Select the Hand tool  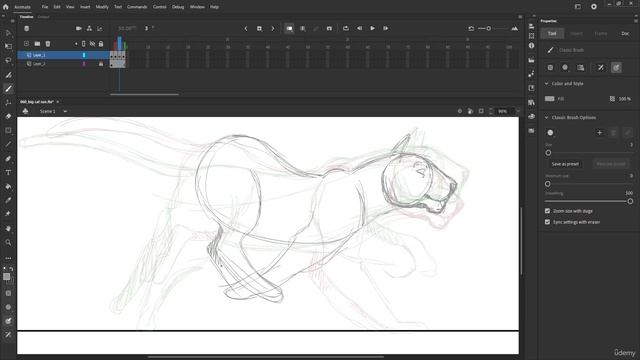8,229
